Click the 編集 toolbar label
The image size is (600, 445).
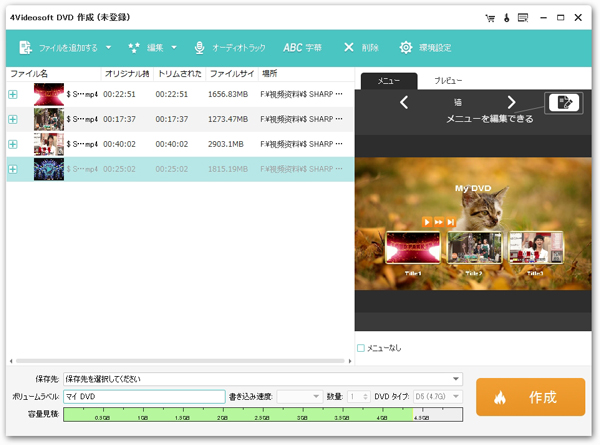tap(155, 48)
